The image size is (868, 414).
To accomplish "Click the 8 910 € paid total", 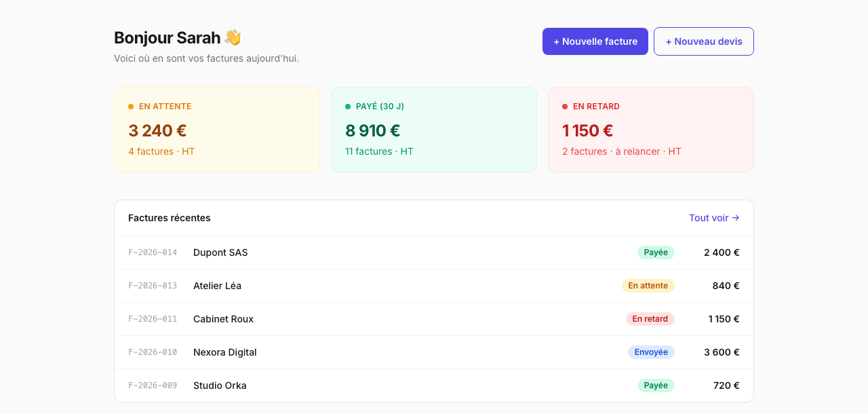I will coord(372,130).
